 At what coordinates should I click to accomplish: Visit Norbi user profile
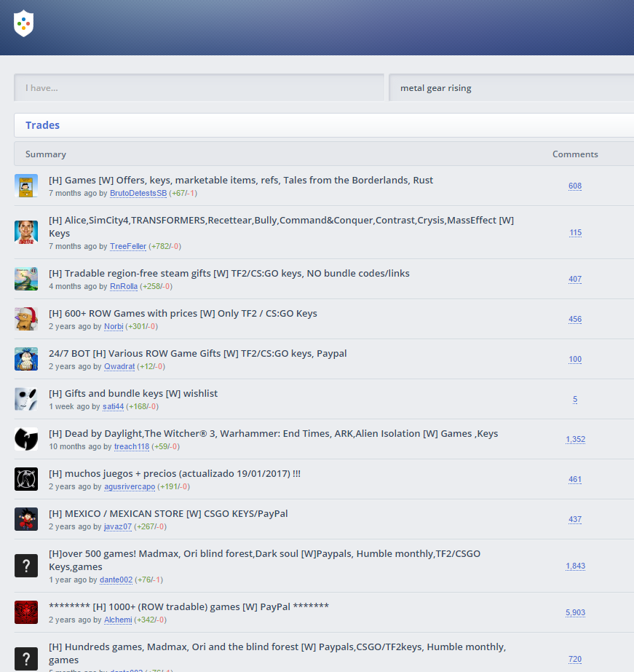click(x=114, y=327)
